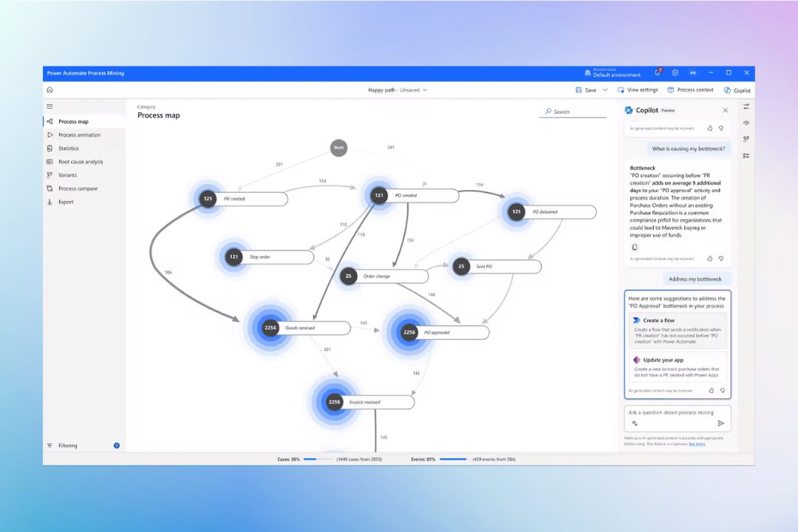Select the PO created node
Image resolution: width=798 pixels, height=532 pixels.
click(x=415, y=196)
